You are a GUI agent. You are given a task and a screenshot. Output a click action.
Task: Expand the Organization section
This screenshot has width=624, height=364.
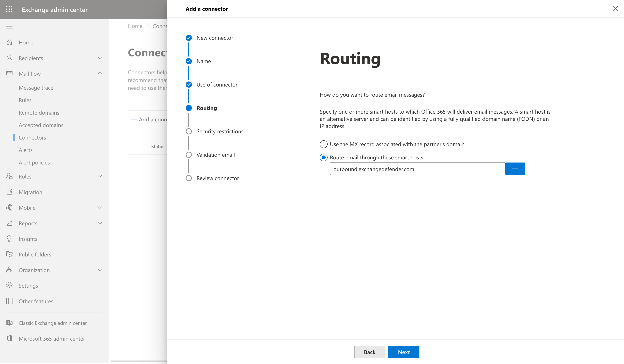pos(100,270)
